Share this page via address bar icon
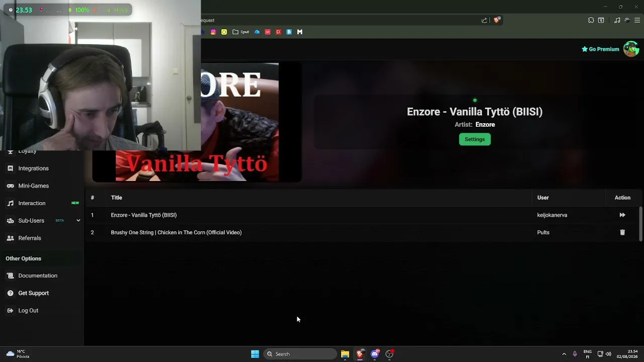Viewport: 644px width, 362px height. (x=485, y=20)
